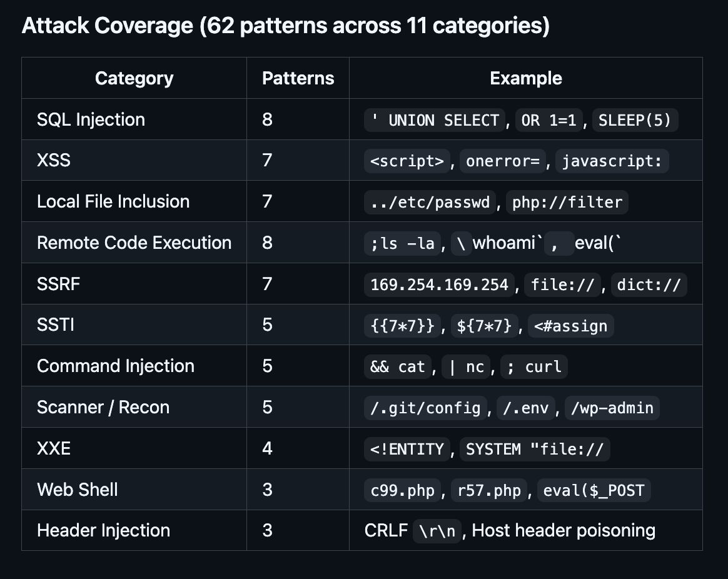This screenshot has height=579, width=728.
Task: Click the dict:// code snippet
Action: coord(649,284)
